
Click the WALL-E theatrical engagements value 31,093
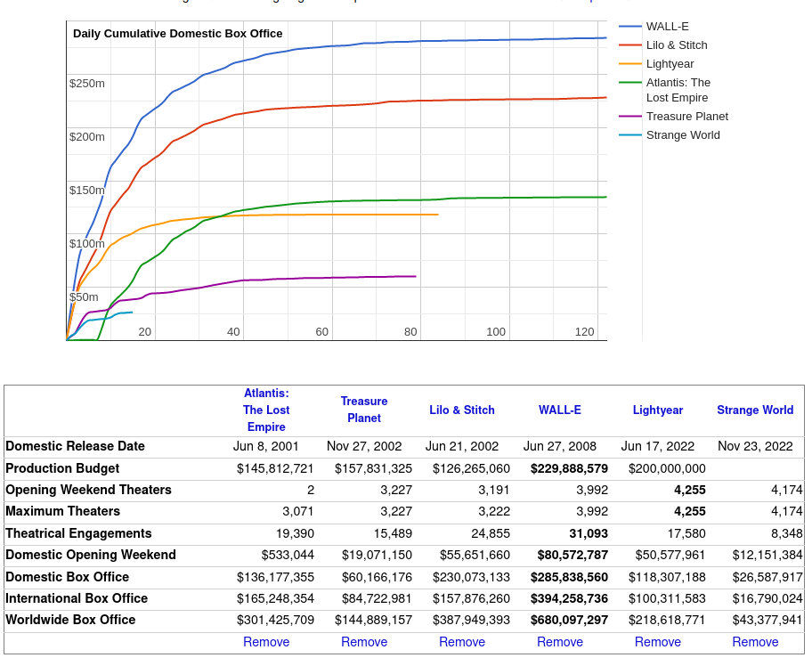coord(589,533)
